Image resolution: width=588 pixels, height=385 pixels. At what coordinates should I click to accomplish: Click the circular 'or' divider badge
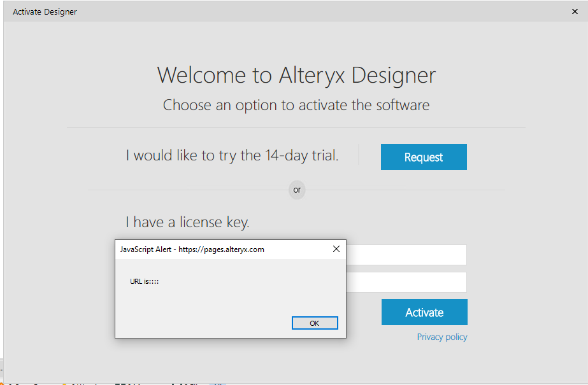coord(297,190)
